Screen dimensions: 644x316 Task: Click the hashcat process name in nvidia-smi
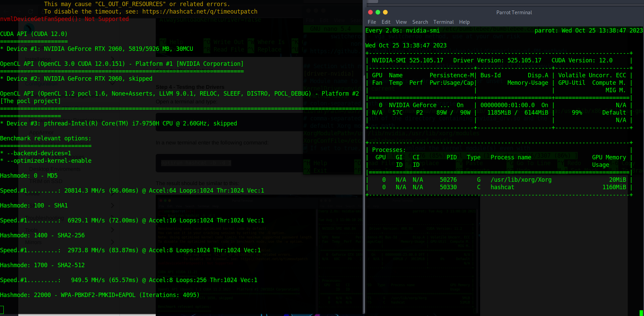(502, 187)
